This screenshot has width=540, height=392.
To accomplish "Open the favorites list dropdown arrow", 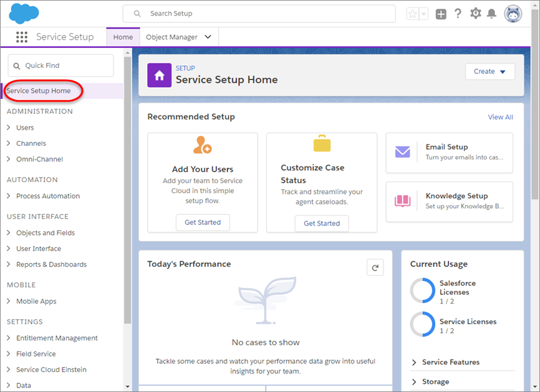I will [x=424, y=14].
